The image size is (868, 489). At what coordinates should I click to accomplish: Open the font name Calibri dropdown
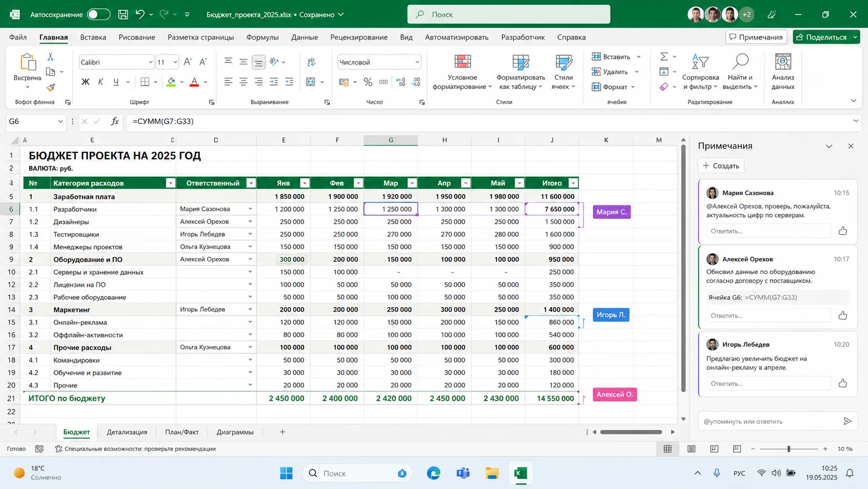click(151, 62)
